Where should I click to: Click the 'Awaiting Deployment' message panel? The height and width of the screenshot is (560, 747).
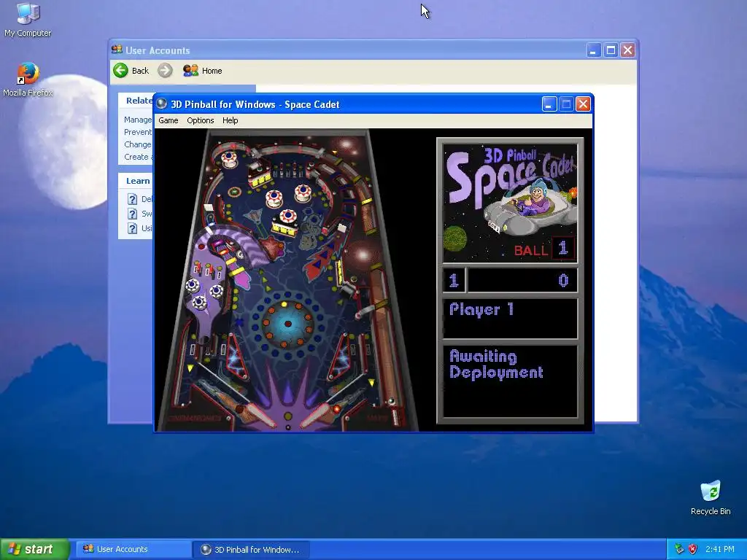(510, 381)
